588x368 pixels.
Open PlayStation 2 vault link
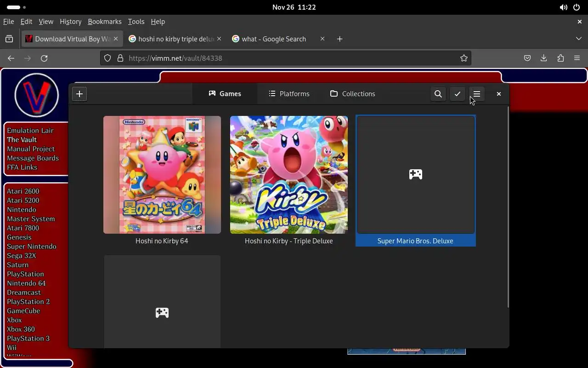pos(28,302)
